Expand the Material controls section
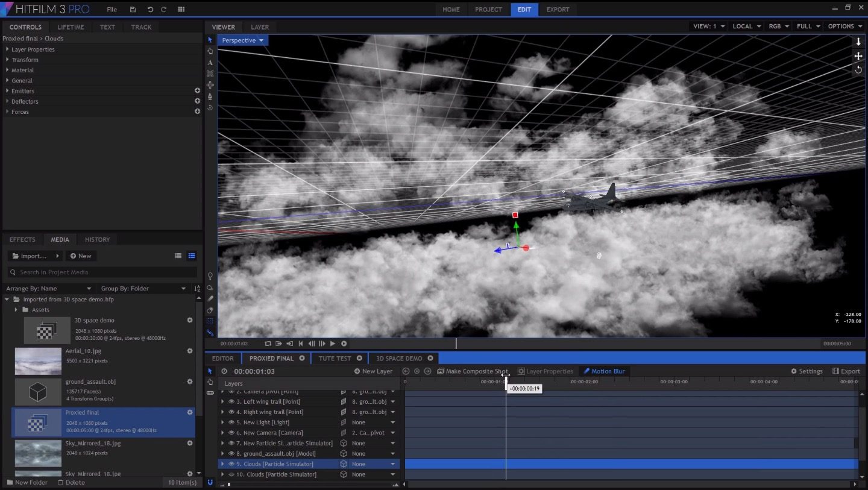868x490 pixels. (7, 70)
